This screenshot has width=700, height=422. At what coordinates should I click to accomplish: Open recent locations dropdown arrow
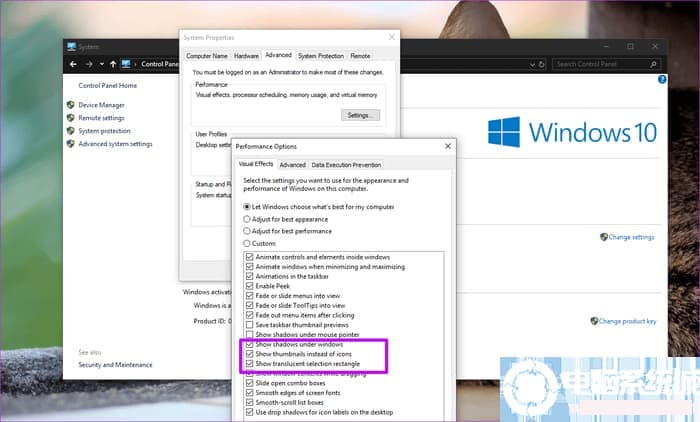[x=102, y=64]
